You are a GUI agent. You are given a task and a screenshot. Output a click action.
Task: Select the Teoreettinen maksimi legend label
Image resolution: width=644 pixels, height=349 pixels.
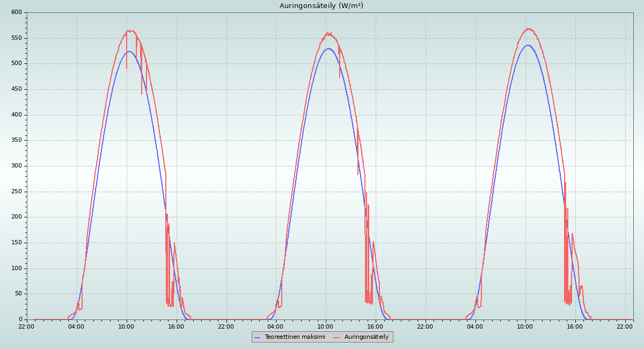295,337
